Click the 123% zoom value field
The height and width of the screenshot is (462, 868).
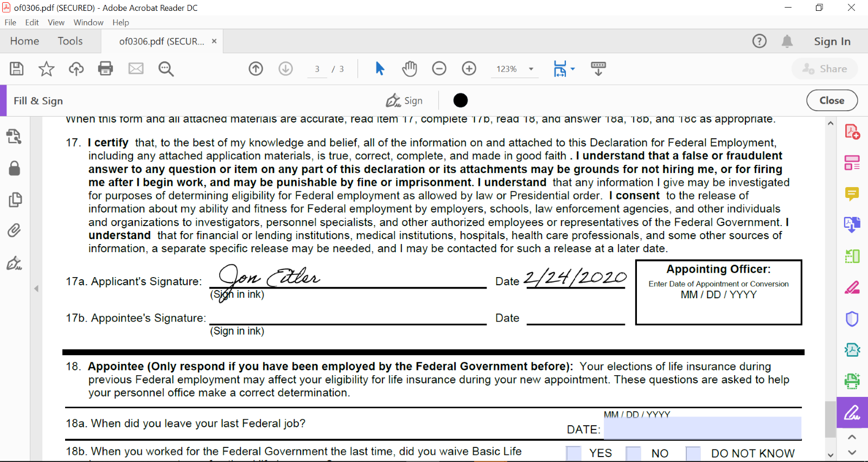tap(507, 69)
